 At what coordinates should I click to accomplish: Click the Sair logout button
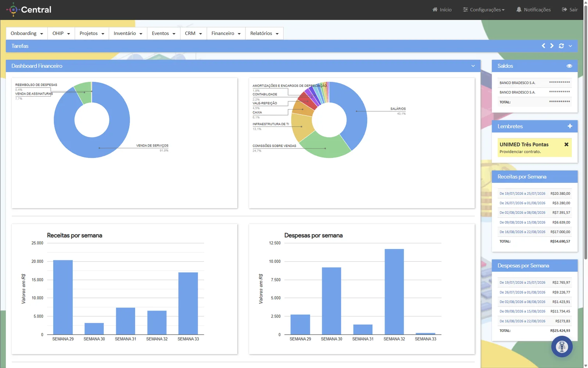coord(570,10)
